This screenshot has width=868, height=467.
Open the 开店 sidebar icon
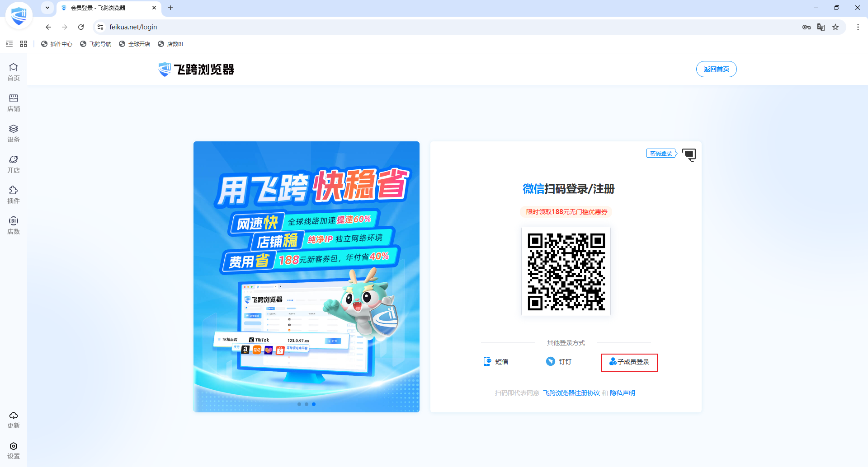[14, 164]
